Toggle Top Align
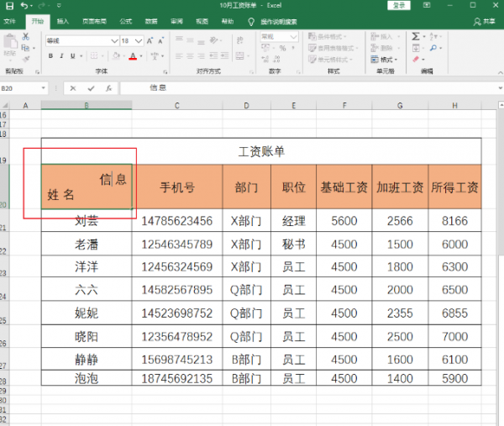Screen dimensions: 504x426 [179, 39]
